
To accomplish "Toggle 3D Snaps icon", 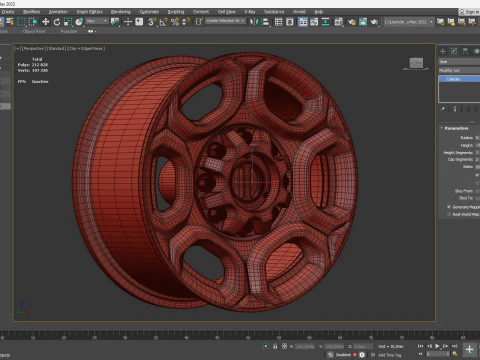I will click(x=152, y=22).
